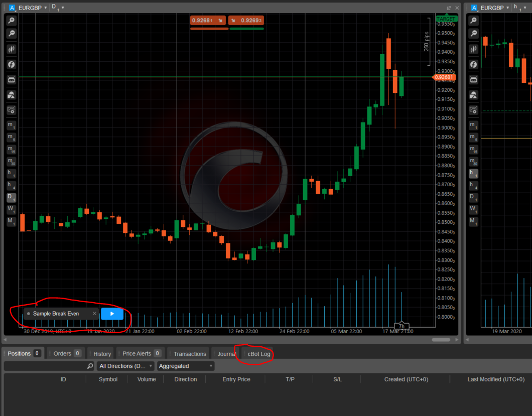
Task: Open chart snapshot tool in left chart
Action: click(x=11, y=110)
